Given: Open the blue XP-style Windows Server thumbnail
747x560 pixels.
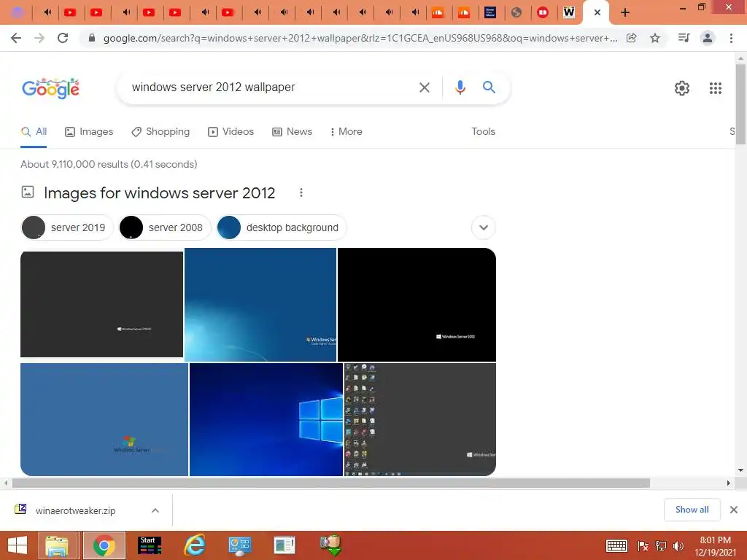Looking at the screenshot, I should [x=104, y=419].
